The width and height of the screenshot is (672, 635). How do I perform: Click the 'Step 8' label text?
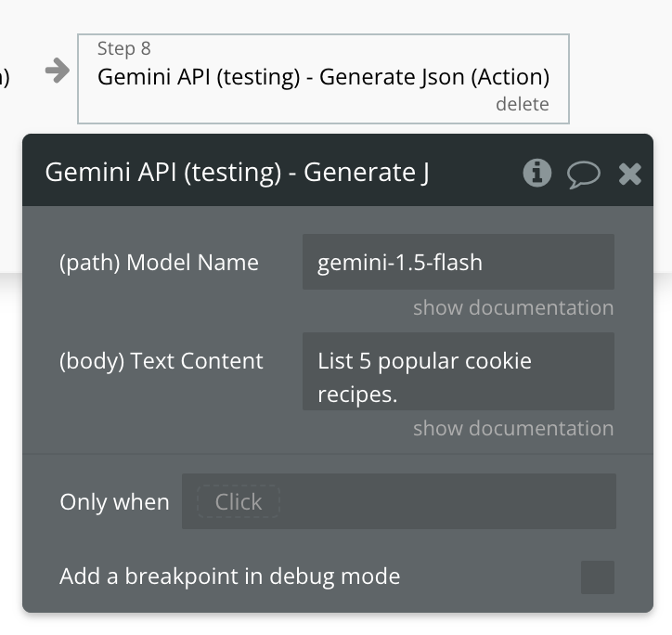click(x=123, y=48)
